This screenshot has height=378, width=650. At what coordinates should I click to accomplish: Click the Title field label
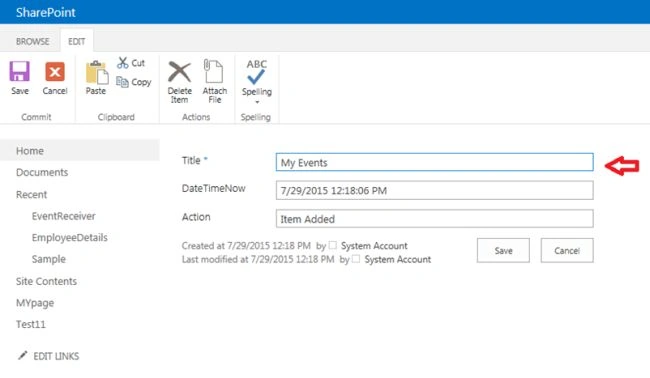pos(191,160)
